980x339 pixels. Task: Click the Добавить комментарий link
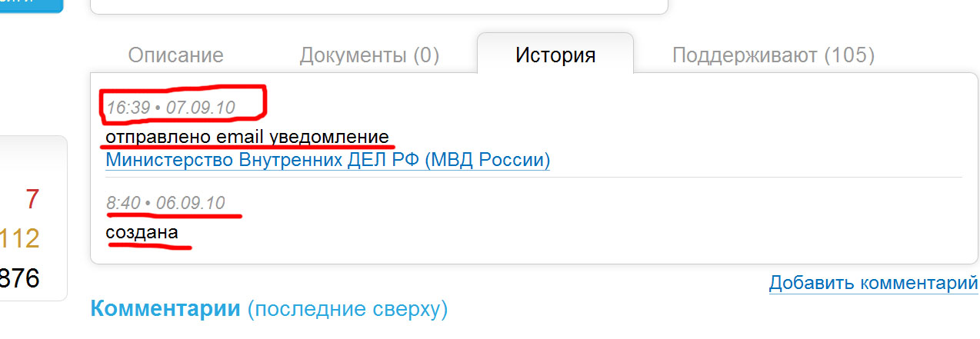(873, 282)
